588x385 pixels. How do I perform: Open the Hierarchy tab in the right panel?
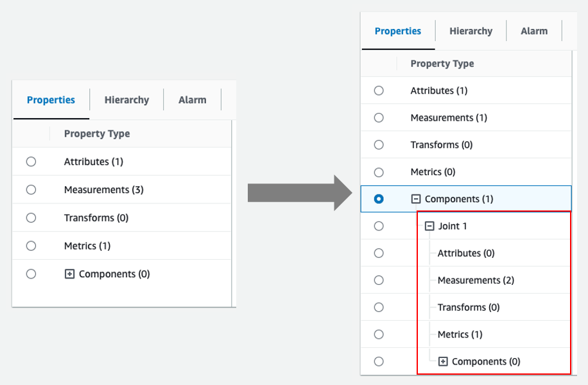(x=471, y=31)
